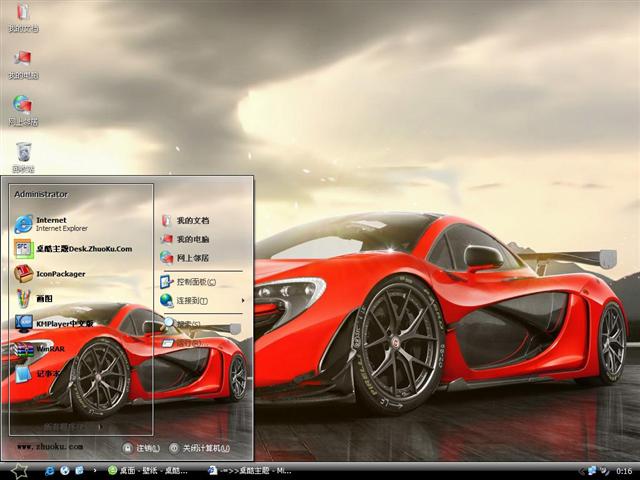Select the 我的电脑 desktop icon
This screenshot has height=480, width=640.
coord(23,62)
